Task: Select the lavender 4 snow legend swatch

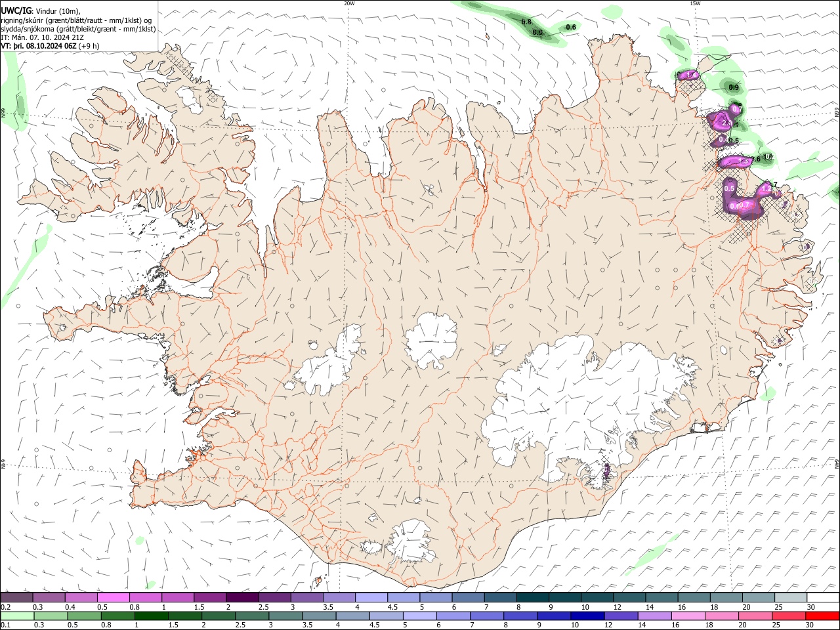Action: [x=371, y=597]
